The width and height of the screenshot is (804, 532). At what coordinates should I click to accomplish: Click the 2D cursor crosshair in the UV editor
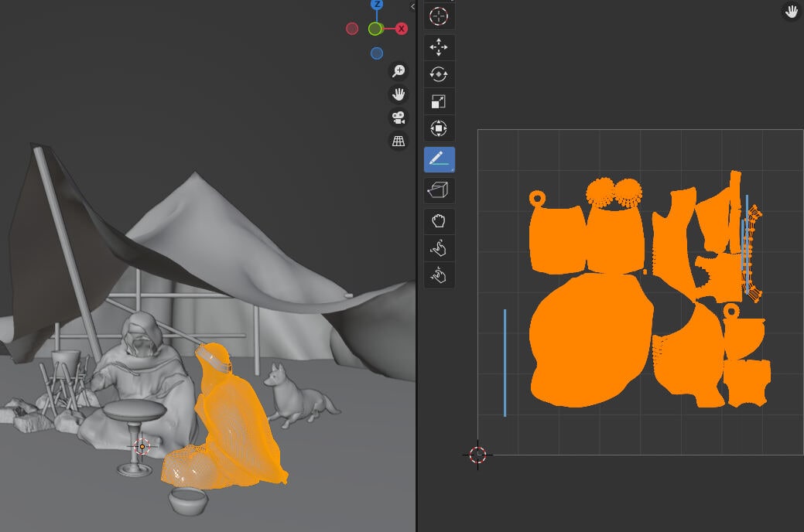[479, 455]
